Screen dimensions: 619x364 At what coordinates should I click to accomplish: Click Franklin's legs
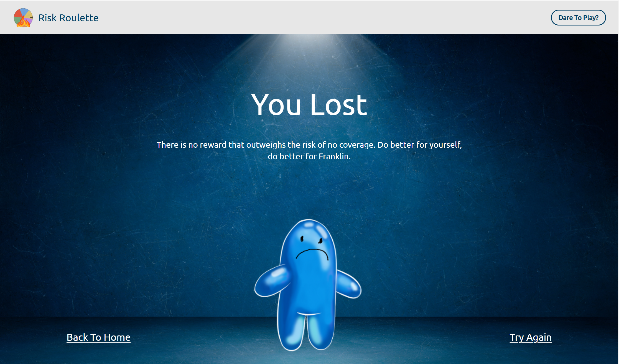point(306,331)
